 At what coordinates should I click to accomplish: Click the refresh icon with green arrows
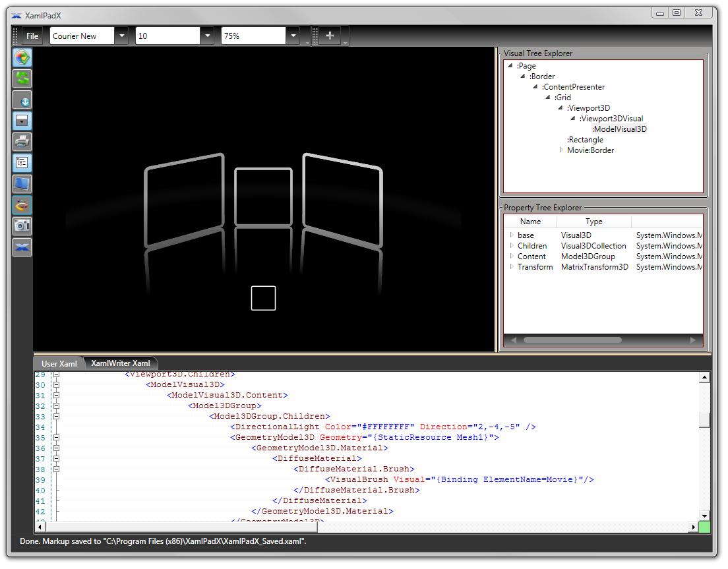point(22,78)
